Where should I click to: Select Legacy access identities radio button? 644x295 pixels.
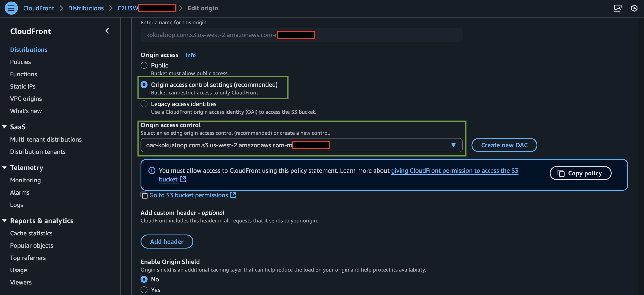click(144, 104)
